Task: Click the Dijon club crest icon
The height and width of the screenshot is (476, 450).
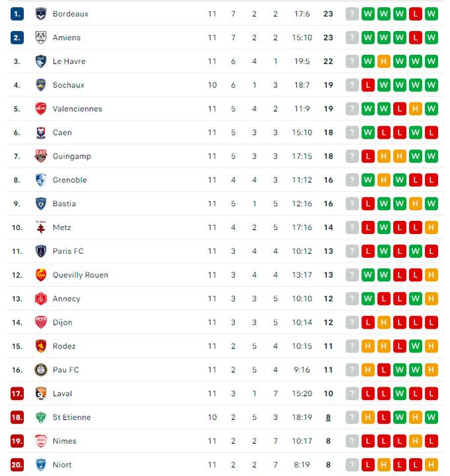Action: 41,323
